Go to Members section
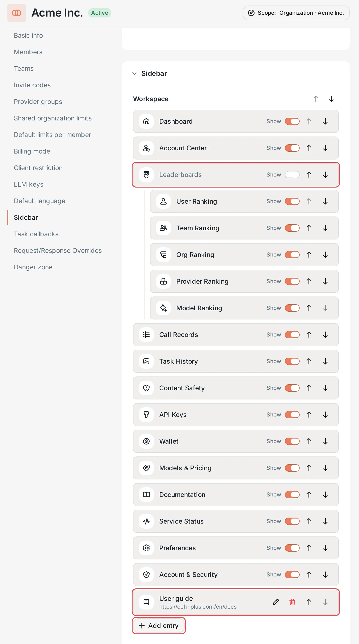Screen dimensions: 359x644 [x=28, y=52]
